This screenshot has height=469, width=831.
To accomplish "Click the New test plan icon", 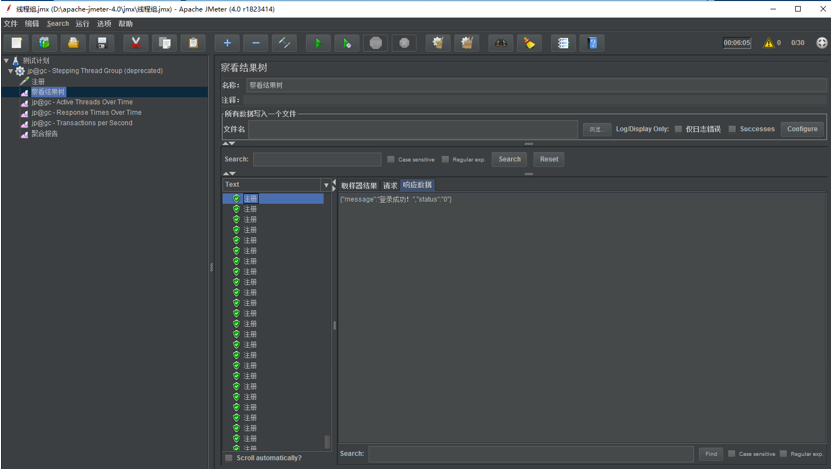I will (x=16, y=43).
